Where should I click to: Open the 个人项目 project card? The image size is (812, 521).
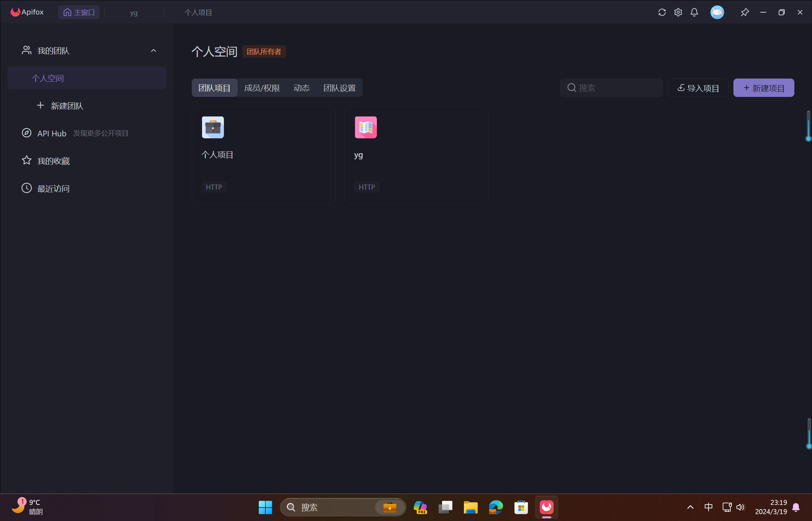(x=263, y=154)
